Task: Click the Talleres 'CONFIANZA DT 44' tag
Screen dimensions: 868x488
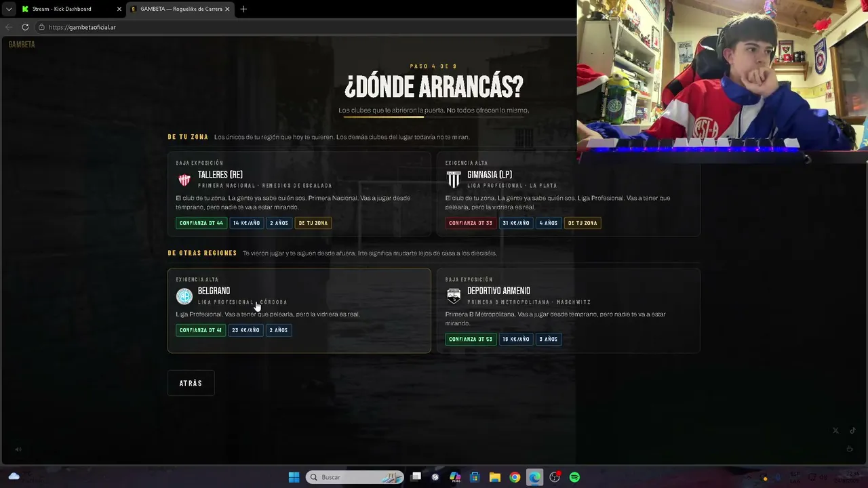Action: point(201,223)
